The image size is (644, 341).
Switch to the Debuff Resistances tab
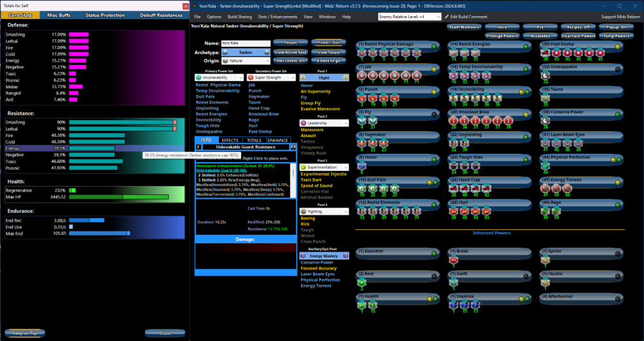click(x=162, y=15)
